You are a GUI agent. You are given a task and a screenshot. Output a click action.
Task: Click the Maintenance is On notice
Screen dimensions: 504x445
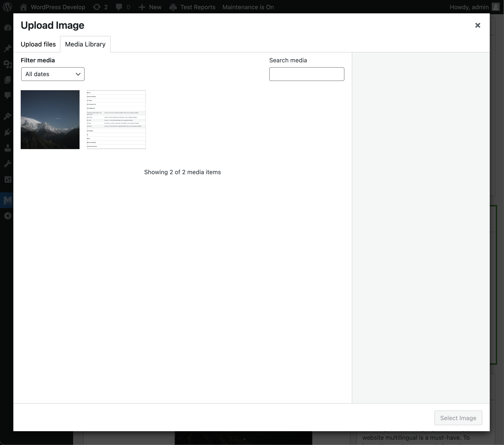tap(248, 7)
